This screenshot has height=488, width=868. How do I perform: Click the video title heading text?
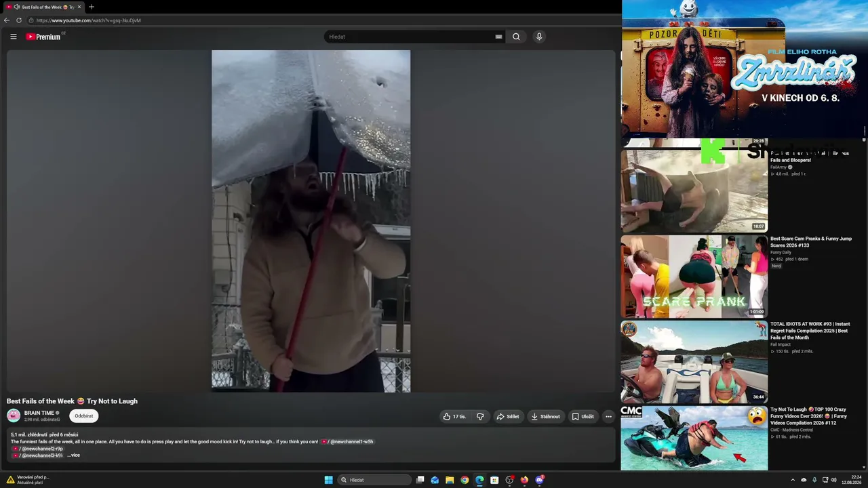(x=72, y=401)
